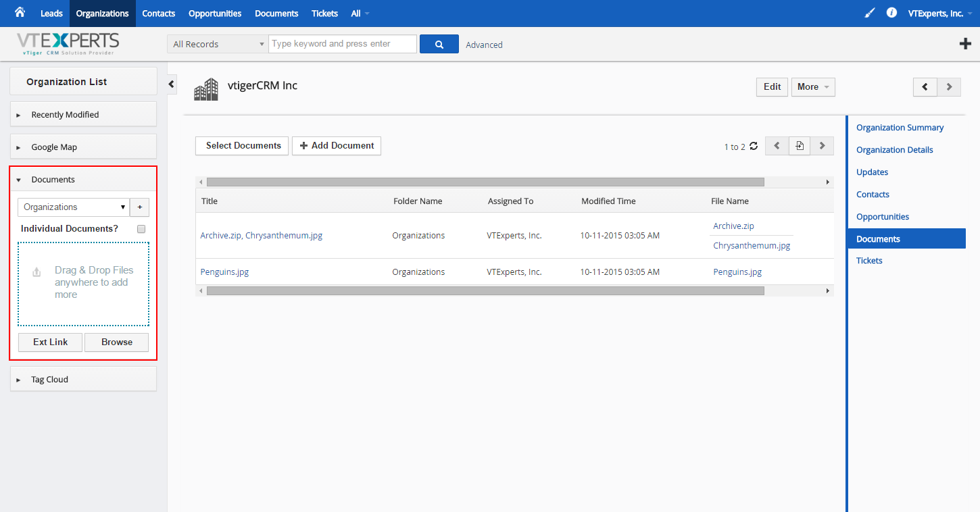The height and width of the screenshot is (512, 980).
Task: Open Archive.zip, Chrysanthemum.jpg title link
Action: 261,236
